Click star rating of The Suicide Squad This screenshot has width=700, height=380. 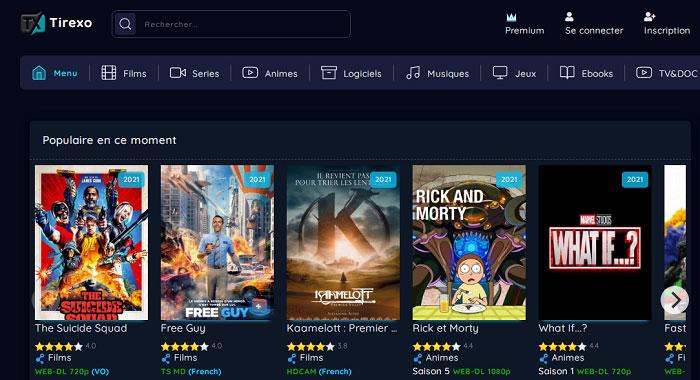(59, 346)
